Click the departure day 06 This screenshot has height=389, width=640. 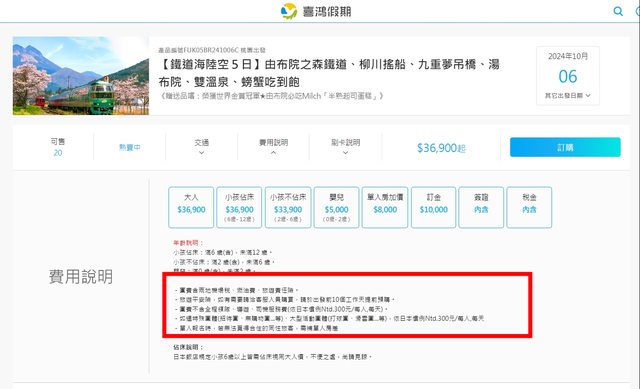pos(568,76)
